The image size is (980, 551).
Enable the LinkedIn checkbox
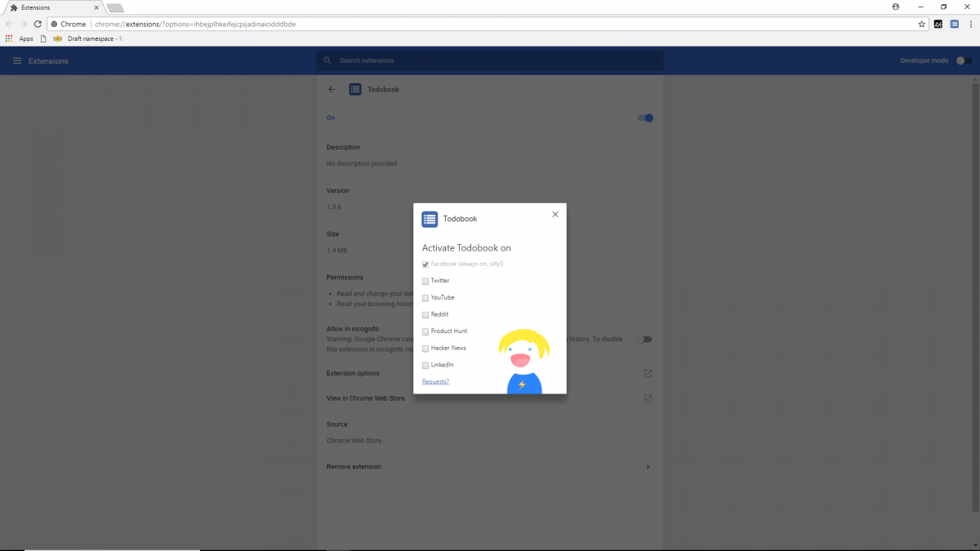(425, 365)
